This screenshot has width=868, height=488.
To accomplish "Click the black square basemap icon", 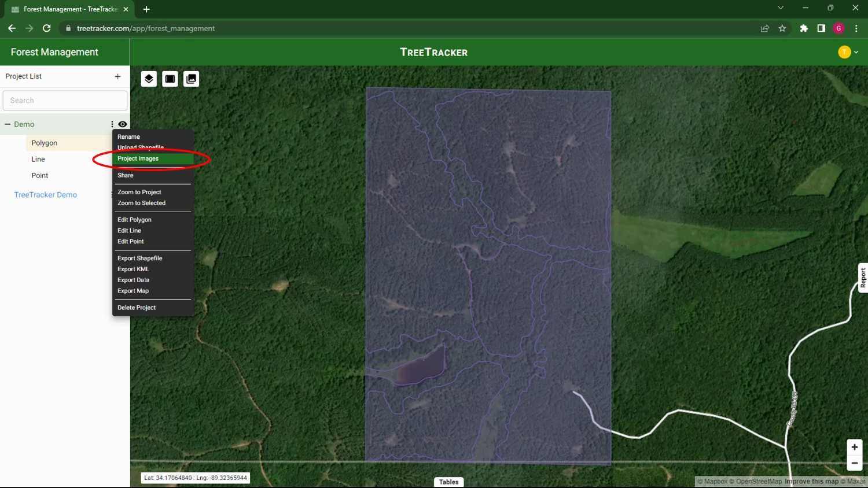I will pos(170,79).
